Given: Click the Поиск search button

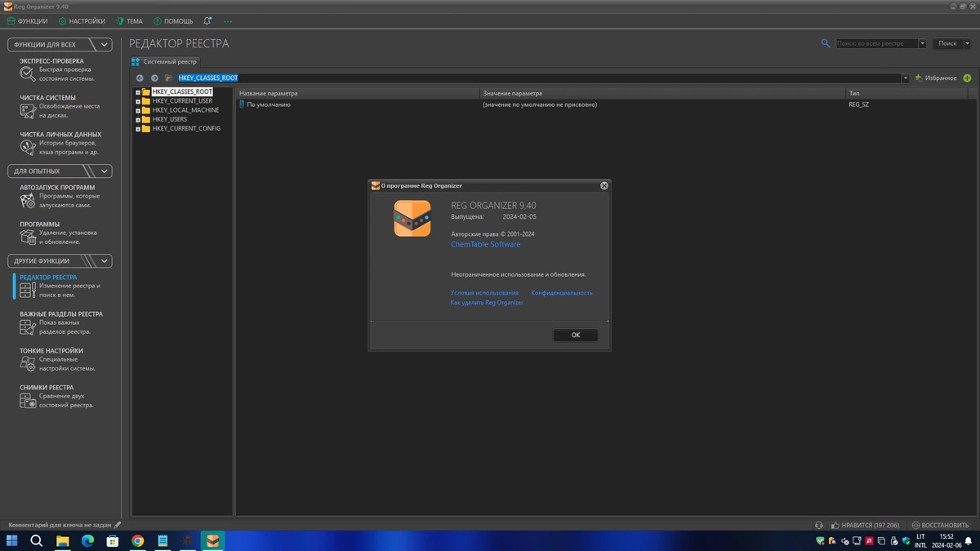Looking at the screenshot, I should [947, 43].
